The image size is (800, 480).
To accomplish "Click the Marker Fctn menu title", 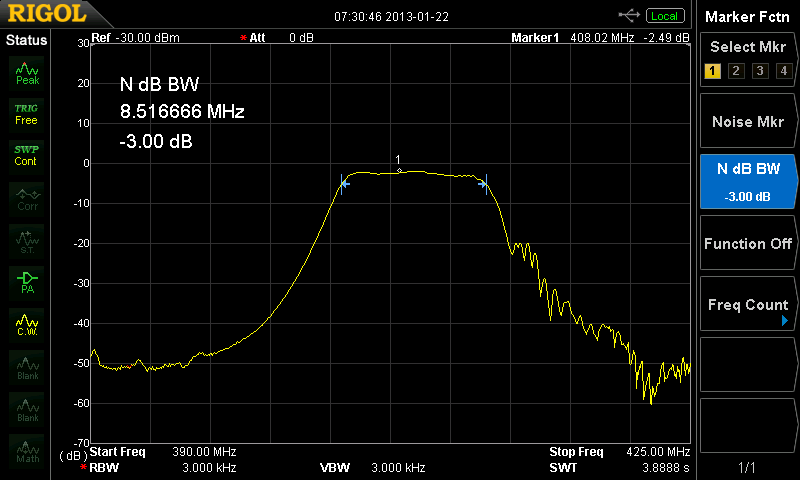I will click(747, 17).
